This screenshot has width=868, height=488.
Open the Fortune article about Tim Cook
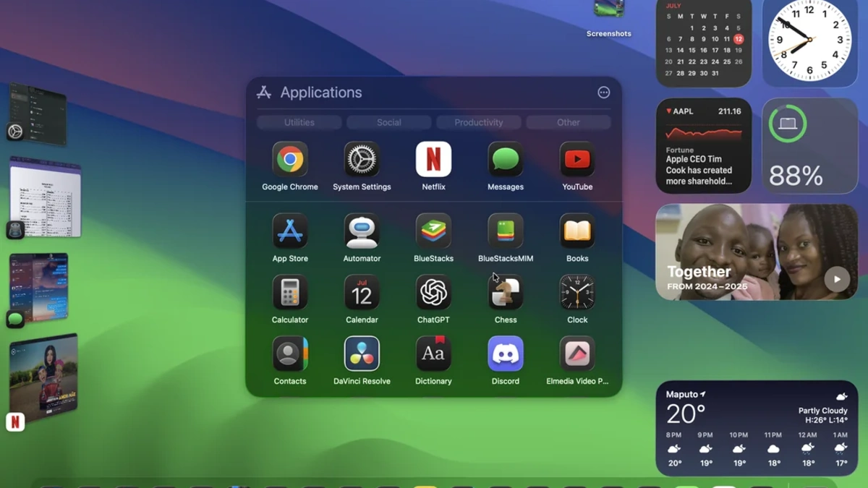click(703, 165)
